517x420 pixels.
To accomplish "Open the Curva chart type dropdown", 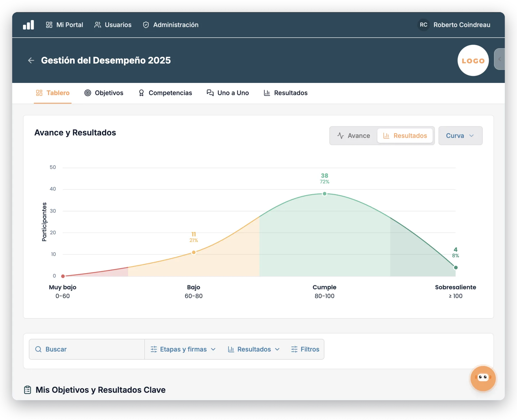I will click(x=460, y=136).
